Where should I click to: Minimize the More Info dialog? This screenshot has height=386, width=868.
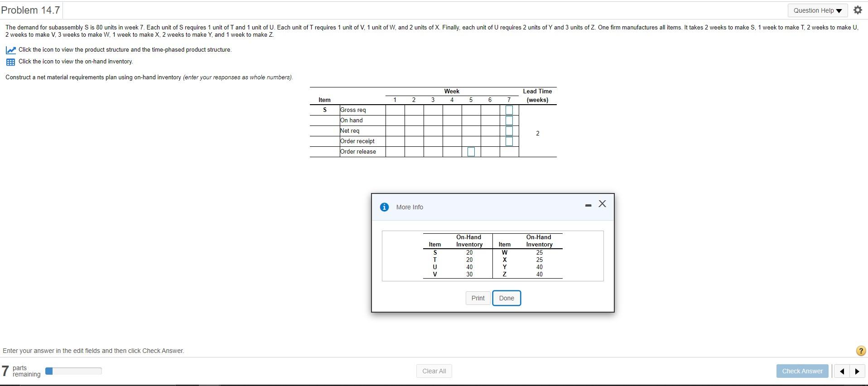[x=588, y=205]
